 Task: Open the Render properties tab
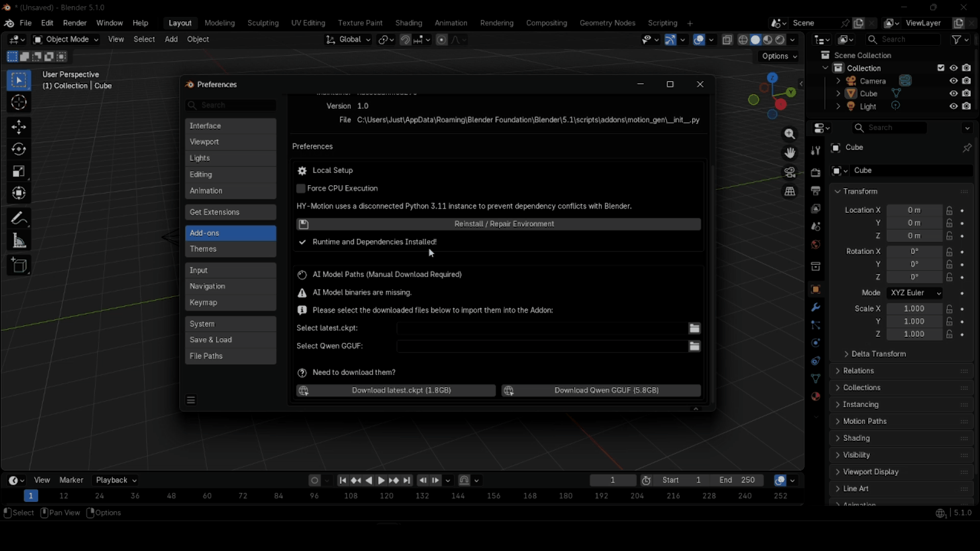[816, 172]
